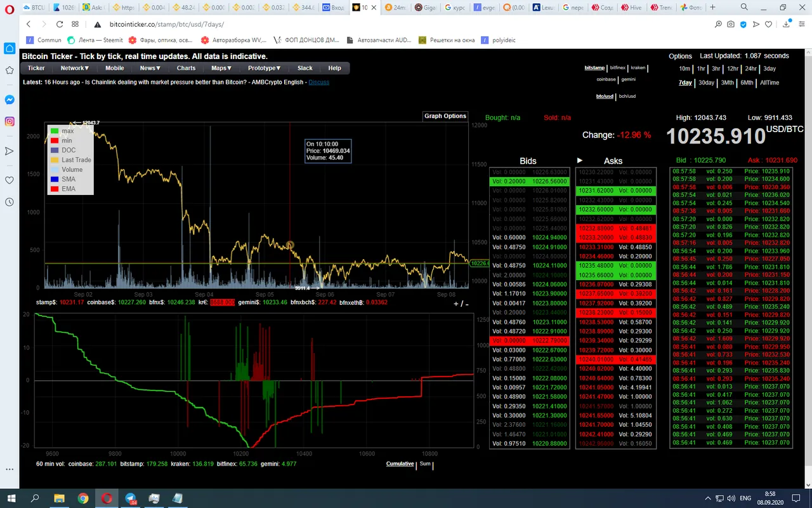The width and height of the screenshot is (812, 508).
Task: Set chart range to 10m
Action: point(684,69)
